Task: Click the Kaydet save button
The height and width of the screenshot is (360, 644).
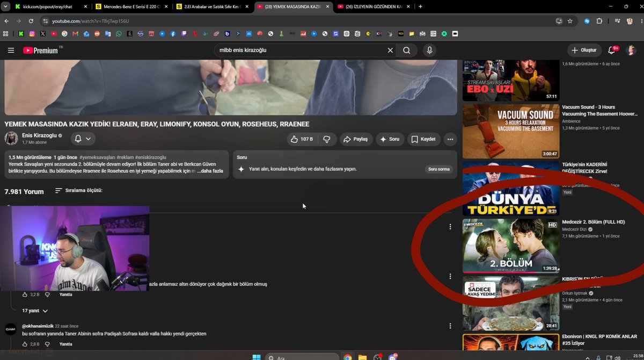Action: 423,139
